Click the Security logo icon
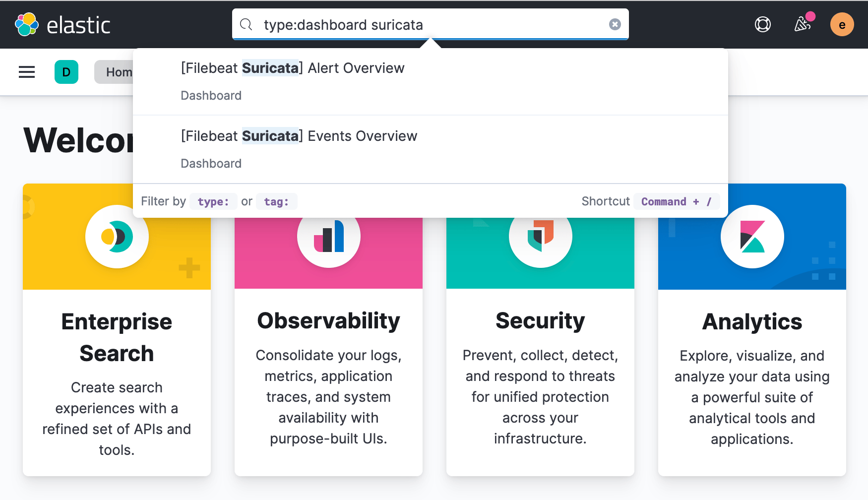The width and height of the screenshot is (868, 500). click(541, 237)
